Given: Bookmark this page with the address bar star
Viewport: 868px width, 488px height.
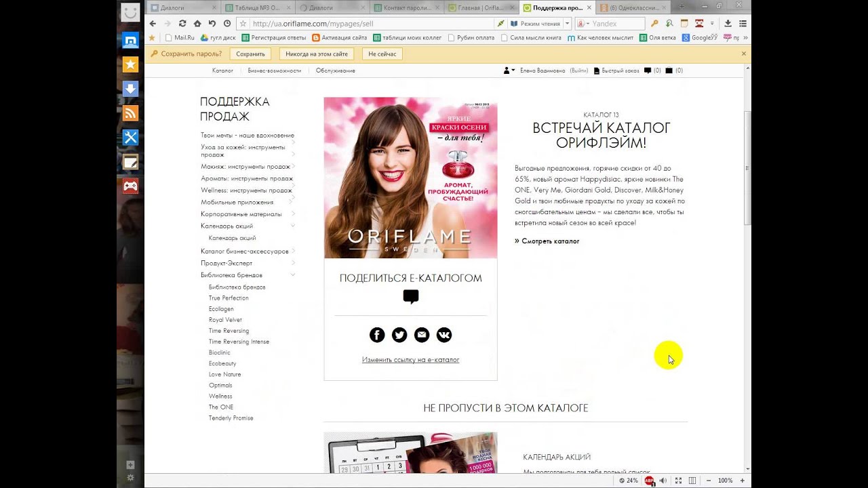Looking at the screenshot, I should click(243, 24).
